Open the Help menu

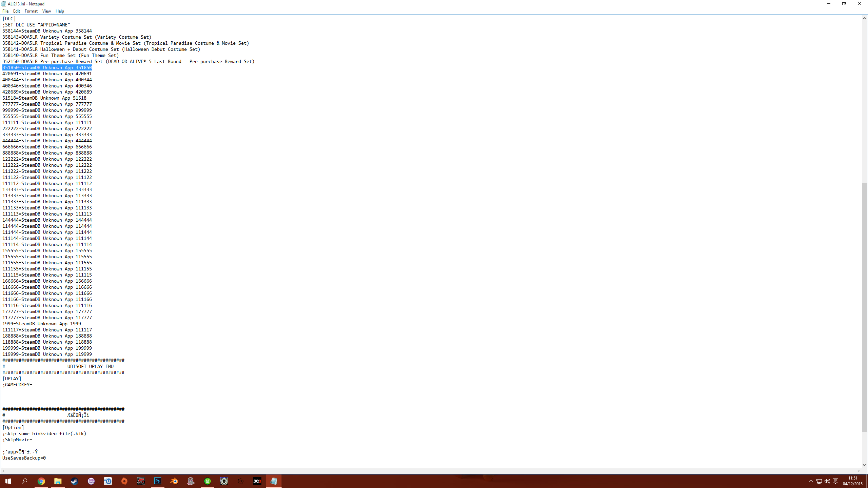click(60, 11)
